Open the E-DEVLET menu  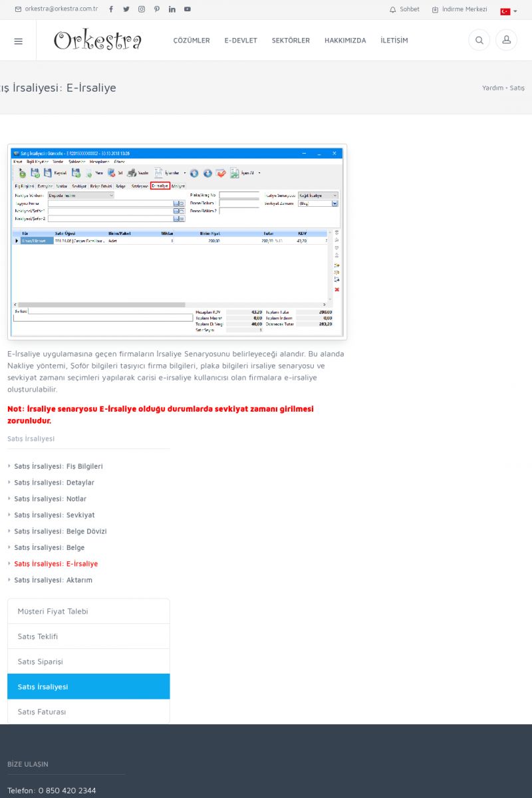pyautogui.click(x=241, y=41)
